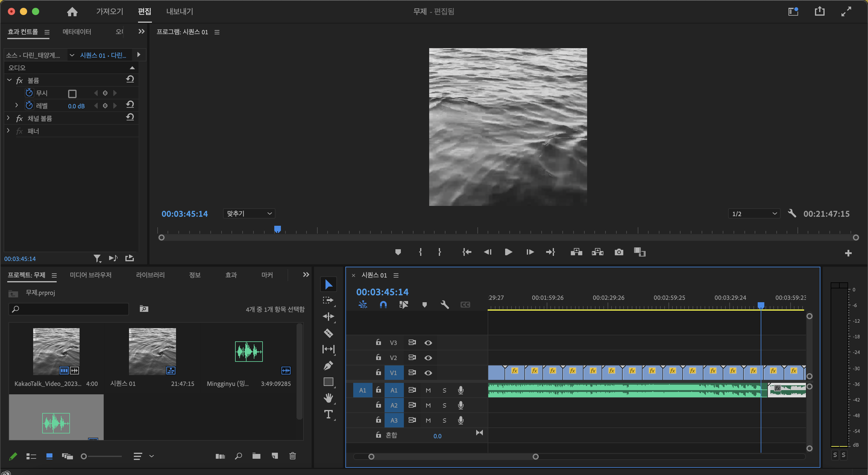Toggle timeline Snap magnet icon

click(x=383, y=305)
